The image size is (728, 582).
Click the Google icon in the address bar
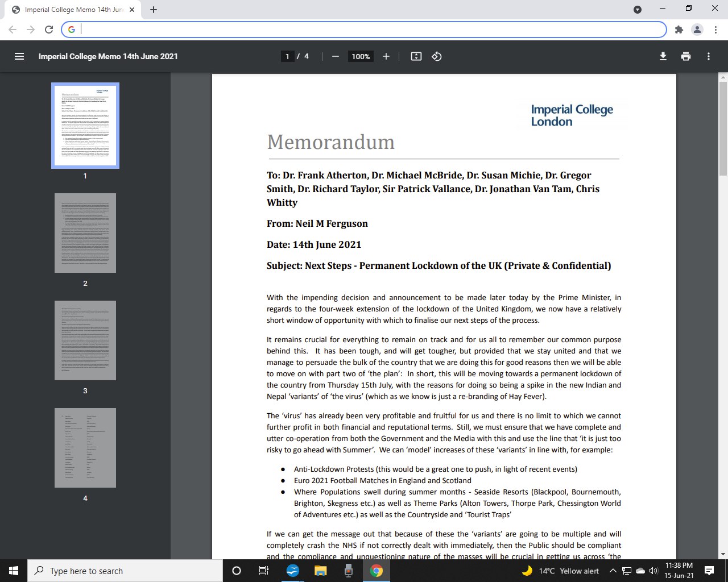(72, 30)
